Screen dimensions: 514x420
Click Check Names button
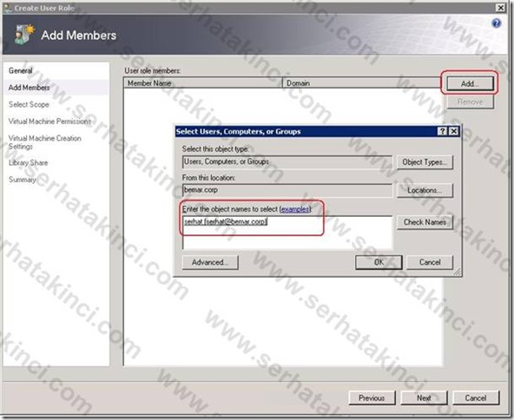tap(425, 222)
